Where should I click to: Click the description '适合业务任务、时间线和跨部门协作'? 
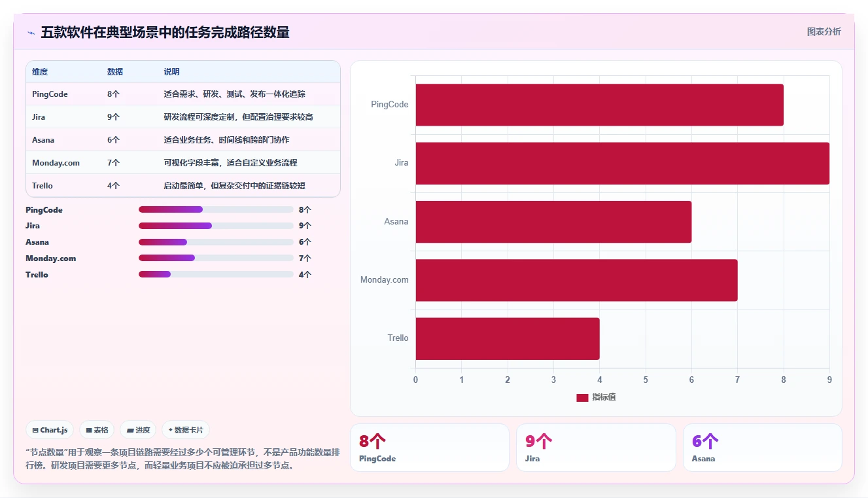click(226, 140)
